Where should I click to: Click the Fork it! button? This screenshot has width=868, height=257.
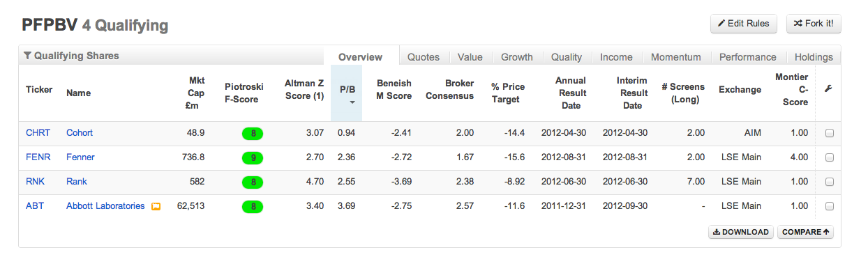pos(814,24)
